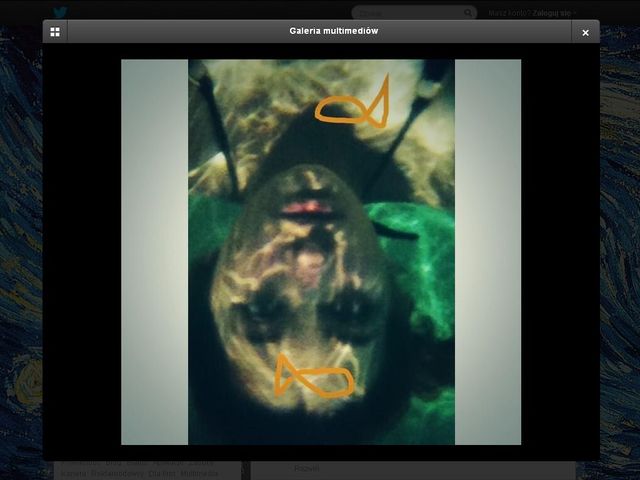Image resolution: width=640 pixels, height=480 pixels.
Task: Expand the tweet via Rozwiń link
Action: pos(306,467)
